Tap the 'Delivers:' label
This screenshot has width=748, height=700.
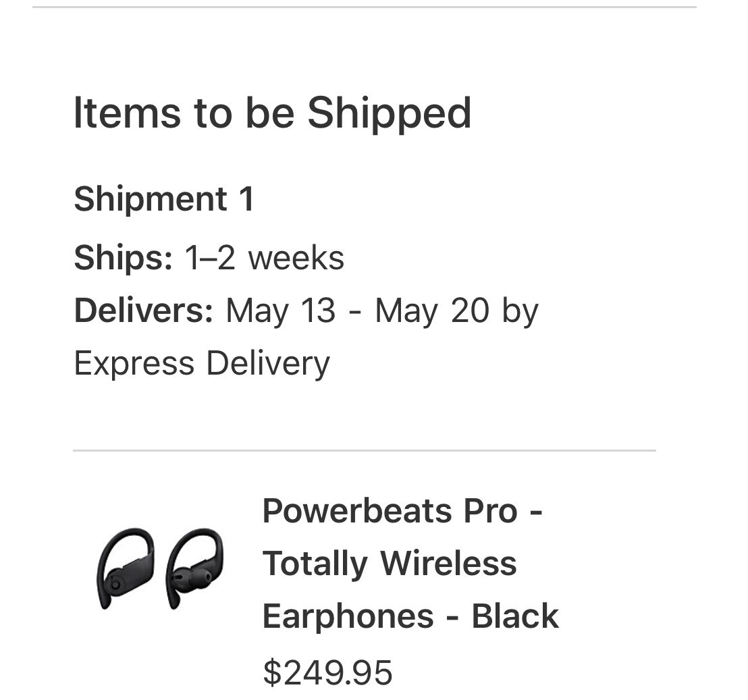tap(143, 311)
